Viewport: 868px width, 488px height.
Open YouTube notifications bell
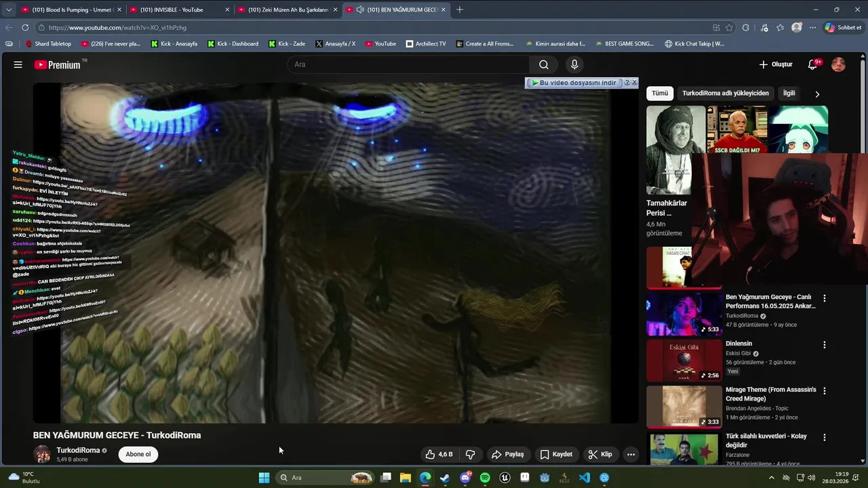coord(813,64)
